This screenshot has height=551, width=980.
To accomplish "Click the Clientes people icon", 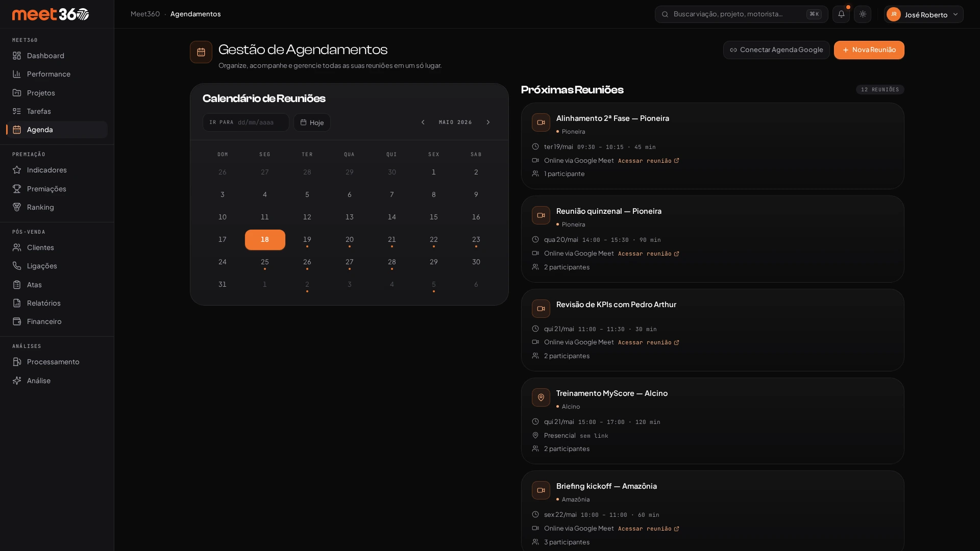I will (17, 247).
